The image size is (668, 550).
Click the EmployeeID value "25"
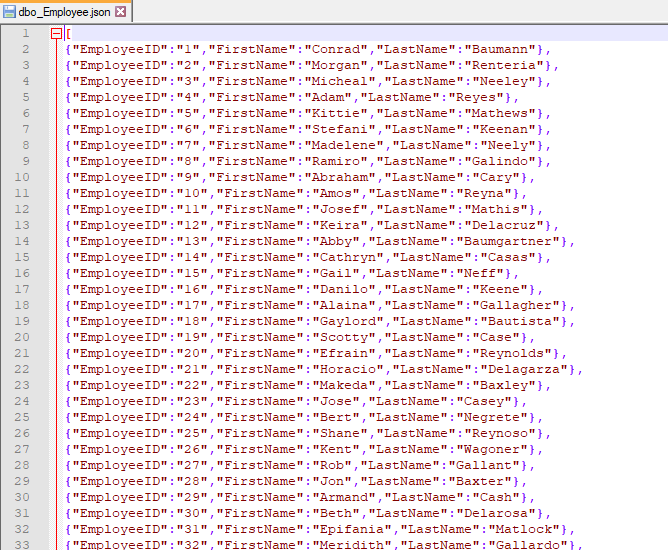click(192, 433)
